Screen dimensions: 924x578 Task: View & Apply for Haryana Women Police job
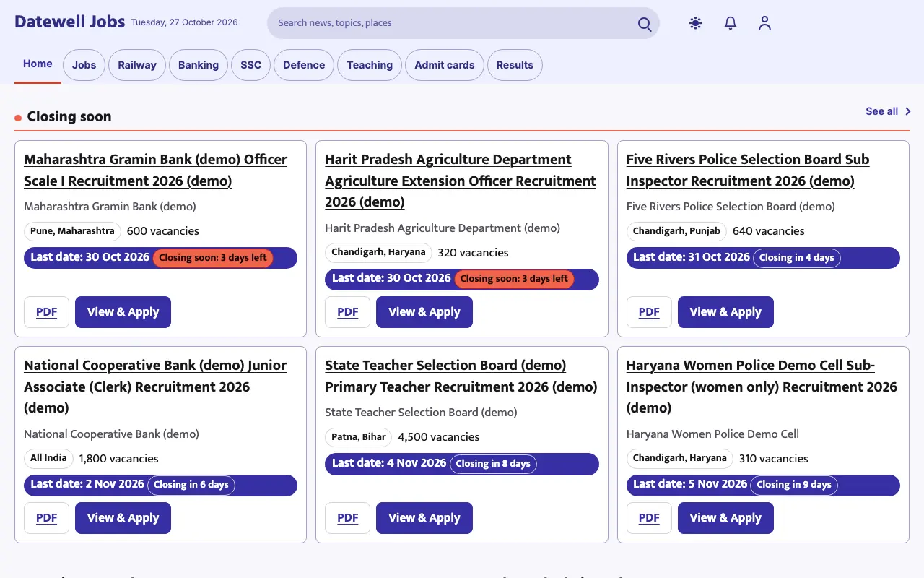[725, 518]
